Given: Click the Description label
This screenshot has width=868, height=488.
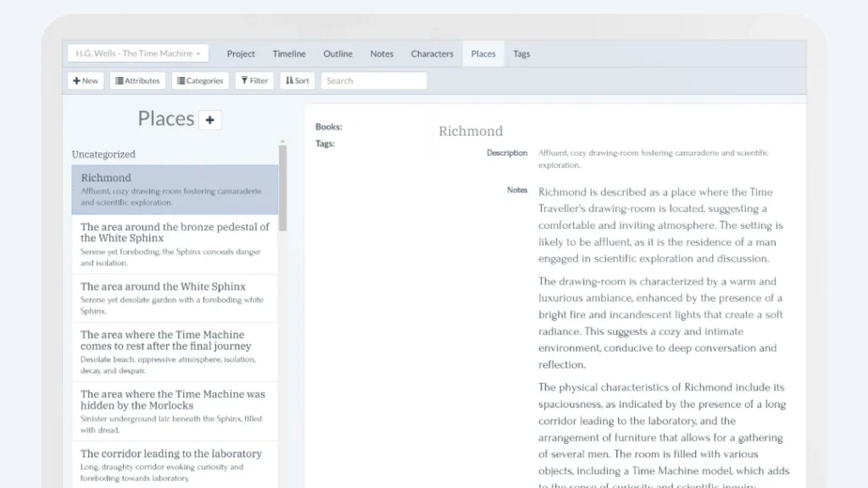Looking at the screenshot, I should click(x=507, y=152).
